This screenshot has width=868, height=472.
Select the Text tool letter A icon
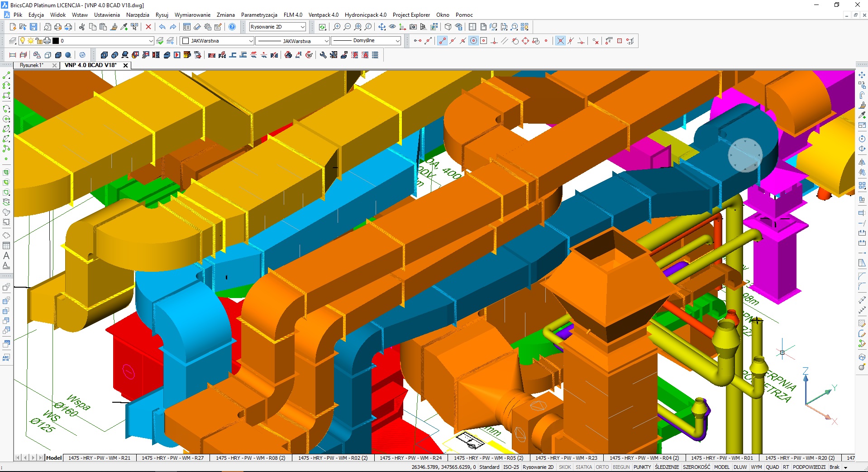(6, 256)
